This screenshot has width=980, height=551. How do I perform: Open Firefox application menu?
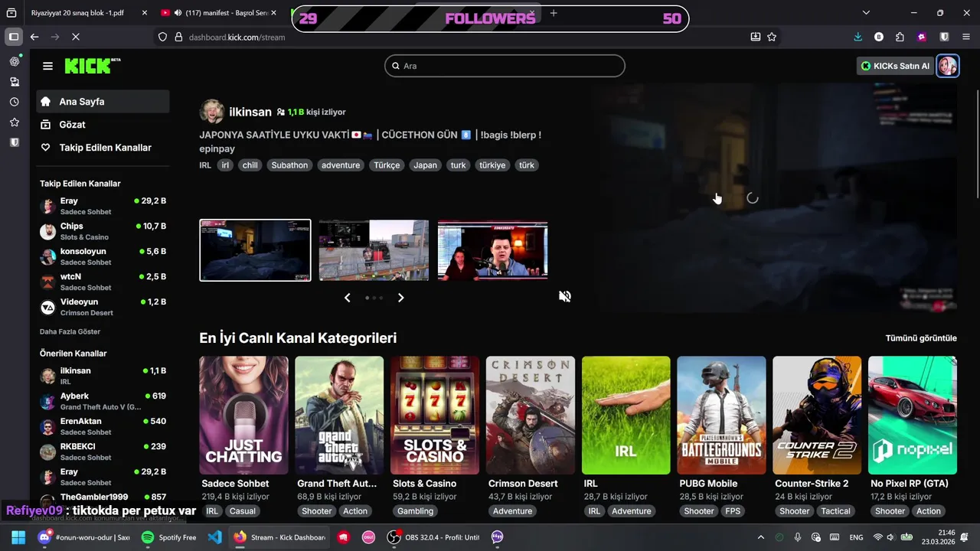point(965,37)
